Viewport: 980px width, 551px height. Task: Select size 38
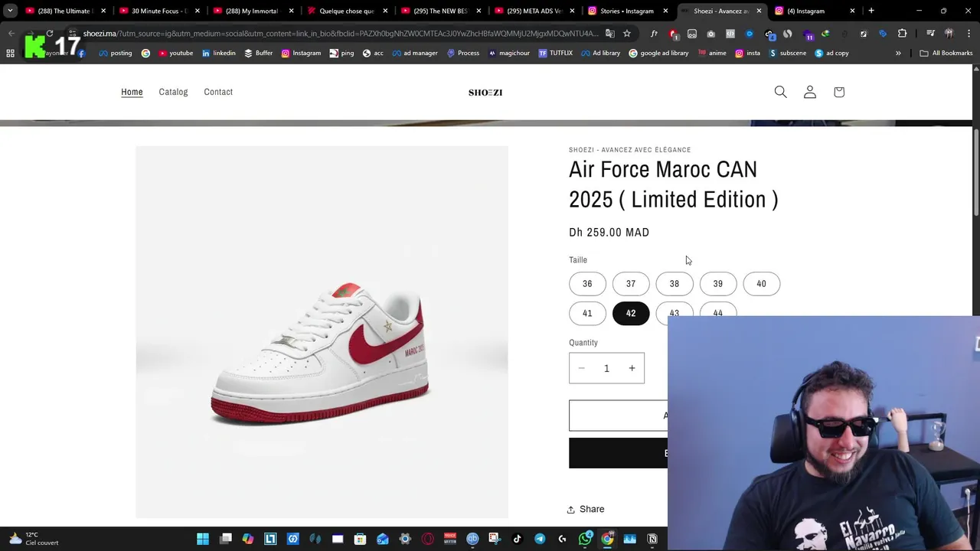tap(675, 284)
